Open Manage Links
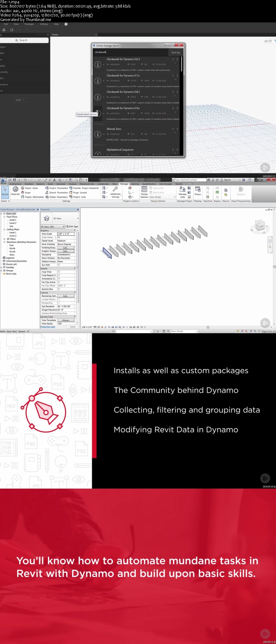276x644 pixels. (182, 192)
